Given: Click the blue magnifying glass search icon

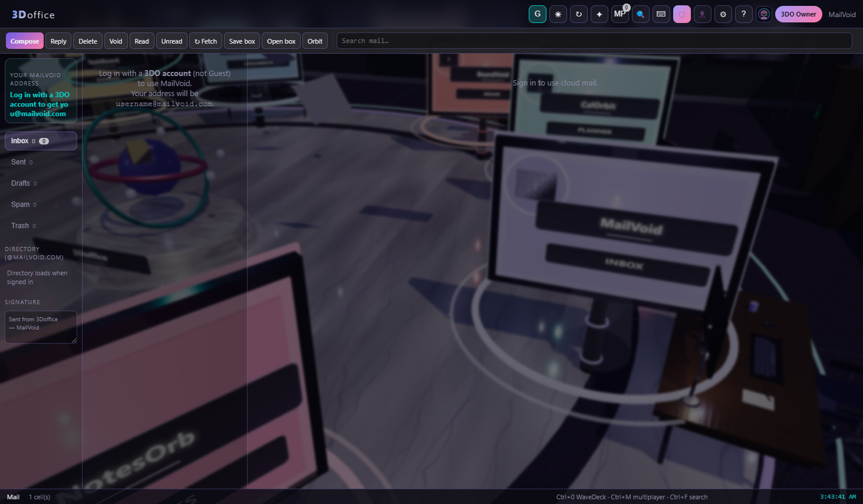Looking at the screenshot, I should [641, 14].
